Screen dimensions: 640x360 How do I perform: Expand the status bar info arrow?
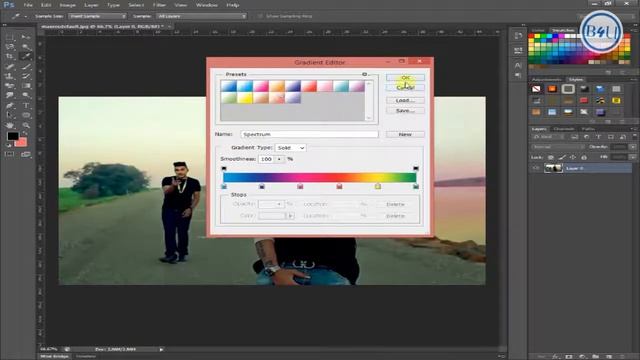coord(161,349)
